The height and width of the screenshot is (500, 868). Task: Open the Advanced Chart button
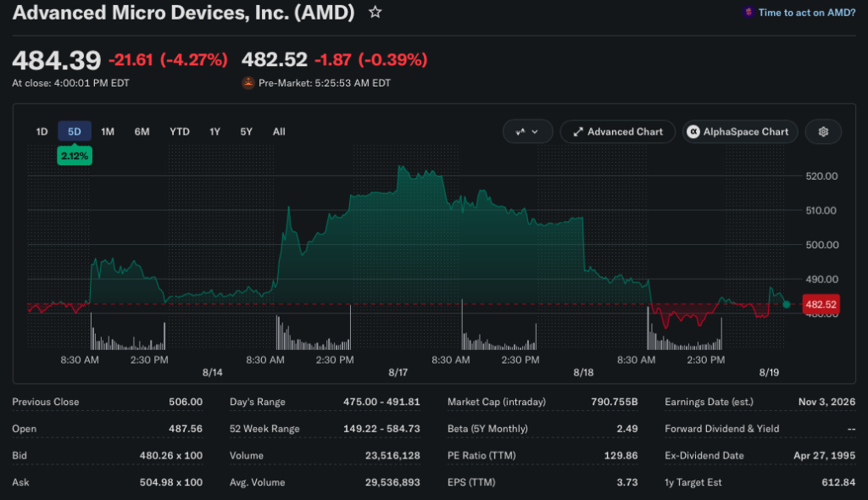pyautogui.click(x=618, y=132)
